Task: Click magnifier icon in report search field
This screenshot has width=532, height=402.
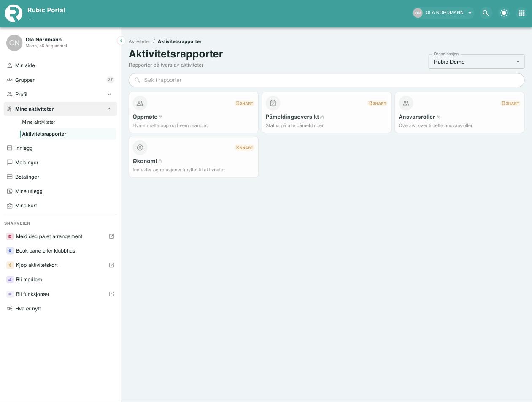Action: [x=137, y=80]
